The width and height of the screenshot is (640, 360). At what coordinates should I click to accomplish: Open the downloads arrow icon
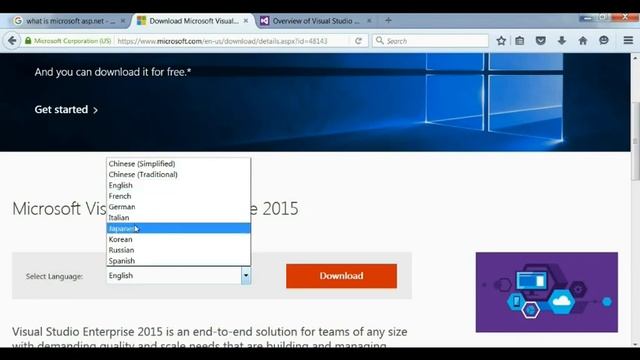562,41
